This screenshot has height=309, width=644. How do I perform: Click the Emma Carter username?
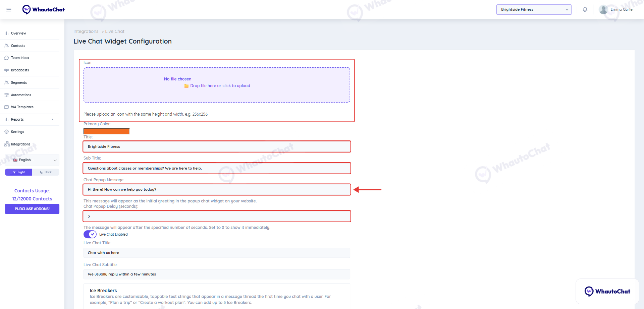tap(622, 9)
